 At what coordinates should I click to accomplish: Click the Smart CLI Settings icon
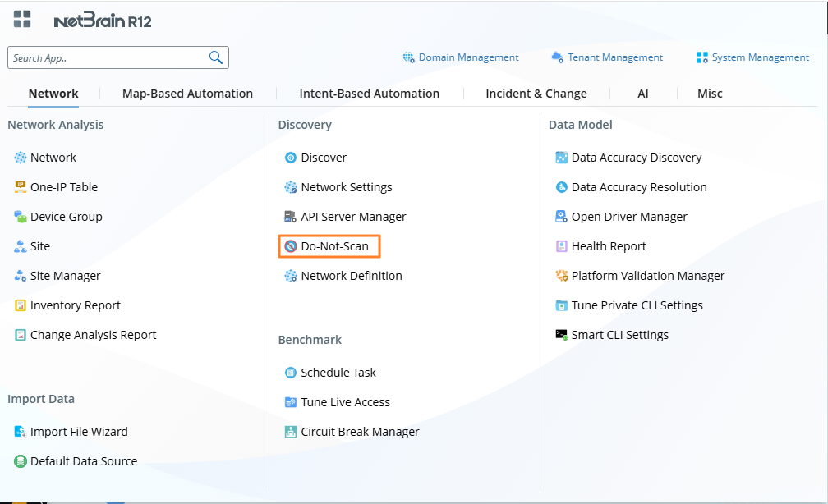point(562,335)
